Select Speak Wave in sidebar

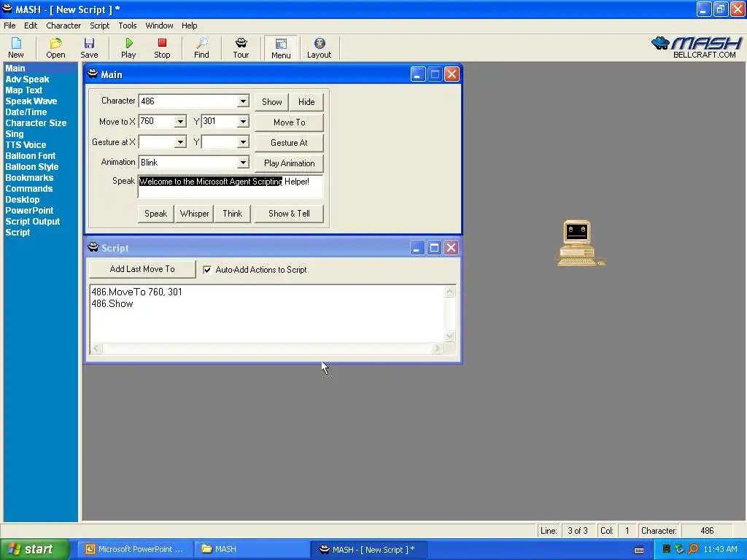(31, 101)
